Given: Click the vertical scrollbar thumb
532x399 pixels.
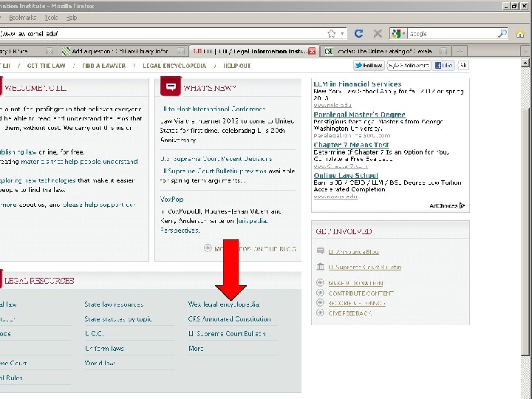Looking at the screenshot, I should (x=525, y=231).
